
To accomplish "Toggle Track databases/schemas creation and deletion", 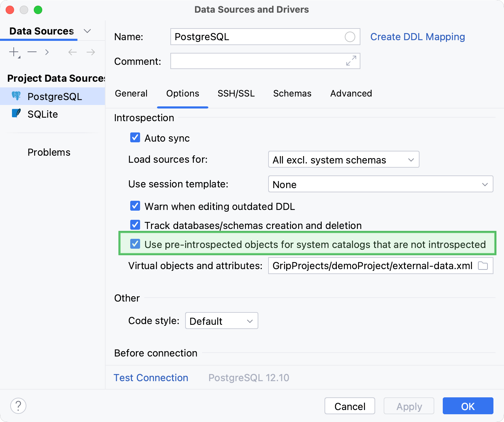I will 135,225.
